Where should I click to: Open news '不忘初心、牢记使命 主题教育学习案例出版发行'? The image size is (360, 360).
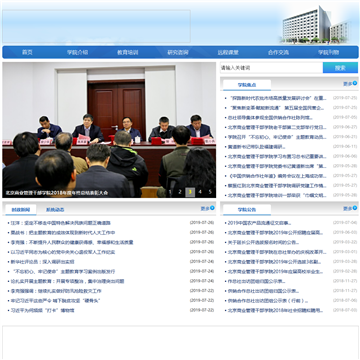pos(63,272)
